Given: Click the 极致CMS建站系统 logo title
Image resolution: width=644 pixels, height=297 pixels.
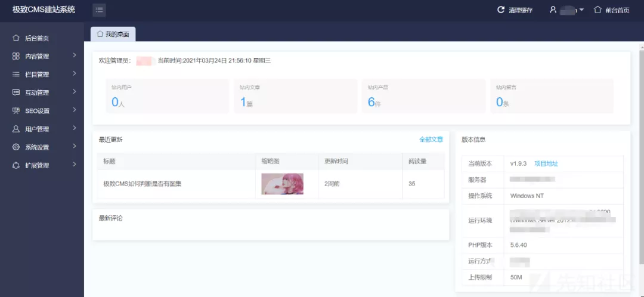Looking at the screenshot, I should (44, 10).
